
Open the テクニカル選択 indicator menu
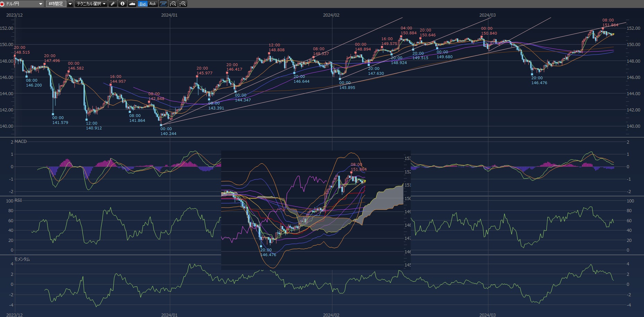click(91, 4)
